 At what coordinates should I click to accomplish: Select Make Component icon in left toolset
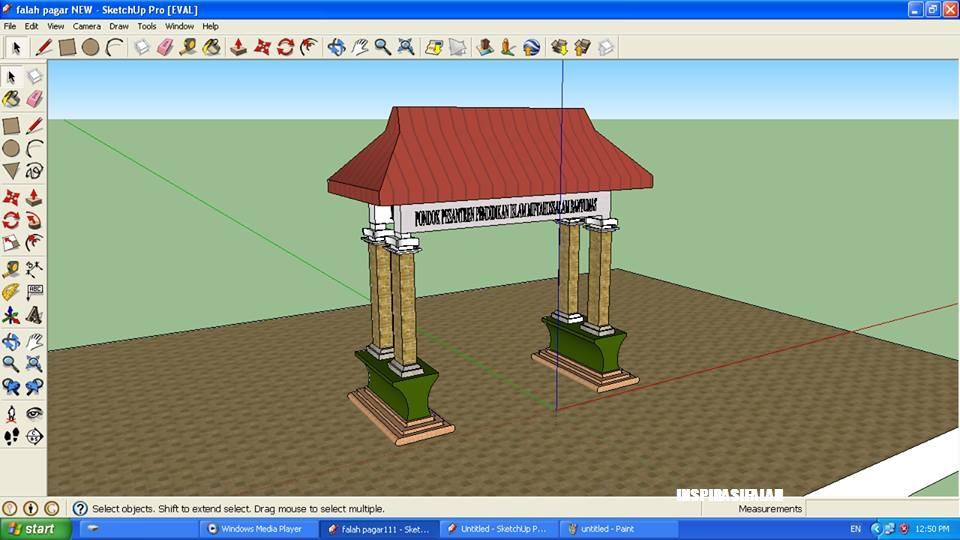34,76
